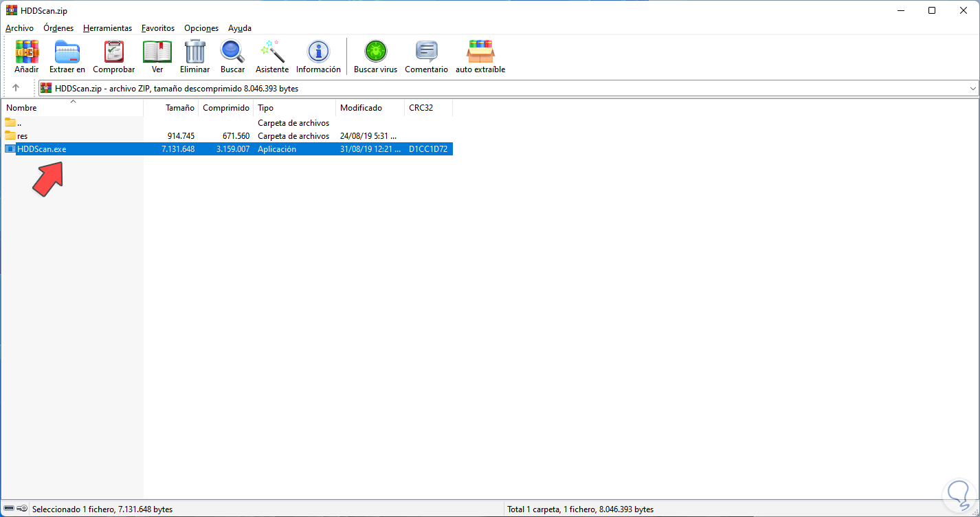Click compressed size 3.159.007
Screen dimensions: 980x517
point(233,148)
